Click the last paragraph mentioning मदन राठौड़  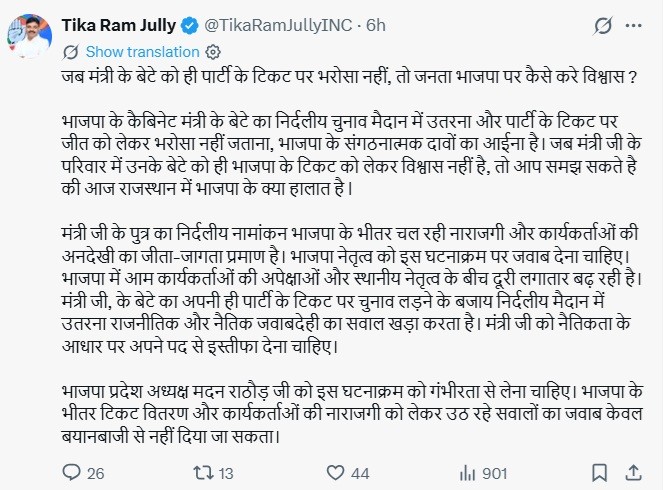[x=352, y=414]
